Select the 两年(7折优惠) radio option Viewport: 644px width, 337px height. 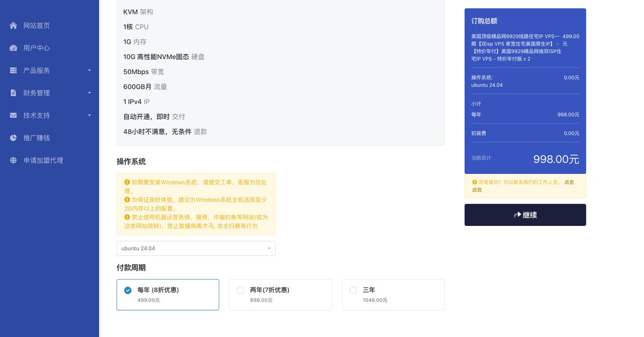click(240, 290)
